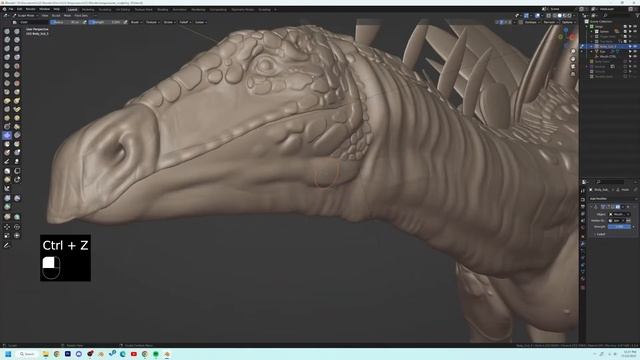Select the Grab brush tool

17,91
